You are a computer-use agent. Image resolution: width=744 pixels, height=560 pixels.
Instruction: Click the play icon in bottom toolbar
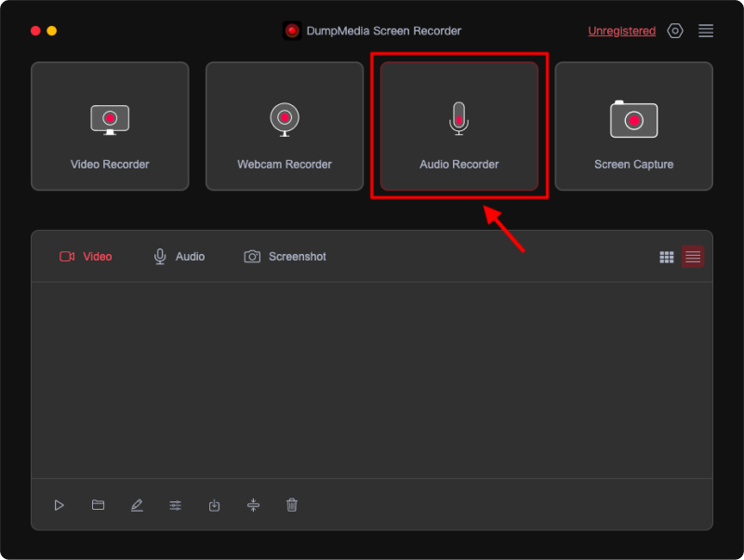pos(59,505)
